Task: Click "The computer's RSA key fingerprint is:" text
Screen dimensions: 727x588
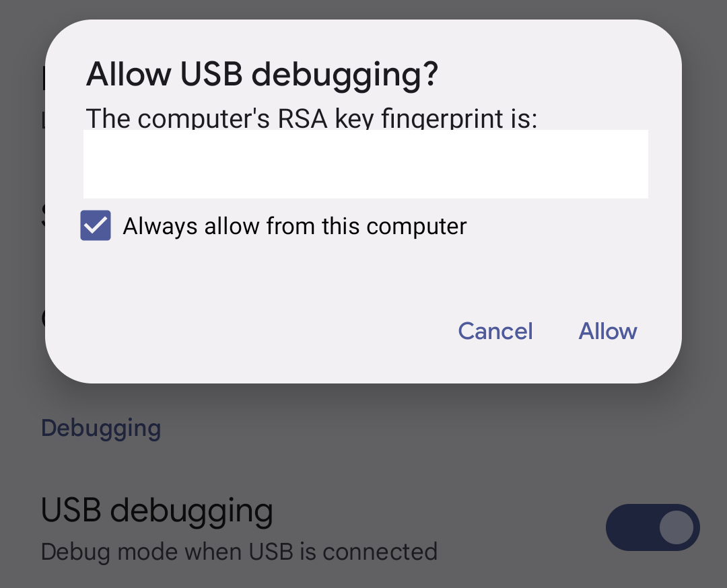Action: point(312,118)
